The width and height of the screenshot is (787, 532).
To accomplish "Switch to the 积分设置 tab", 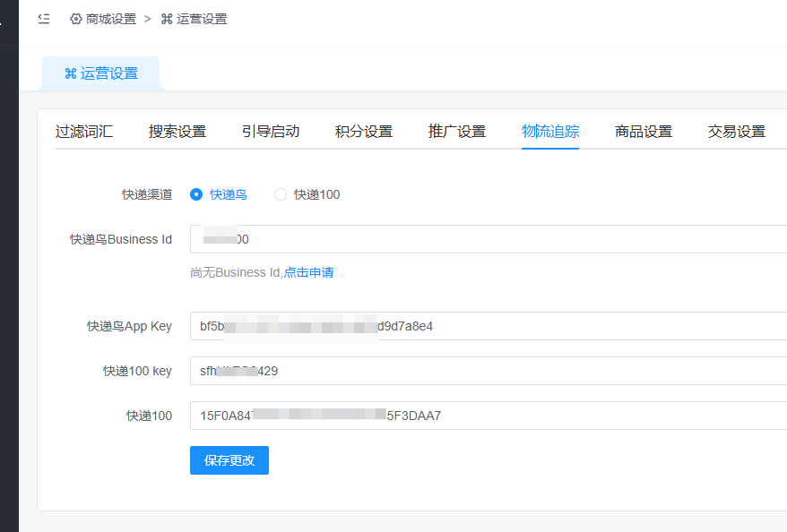I will tap(364, 132).
